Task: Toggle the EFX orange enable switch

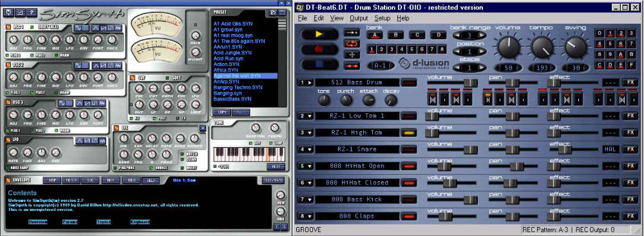Action: point(116,128)
